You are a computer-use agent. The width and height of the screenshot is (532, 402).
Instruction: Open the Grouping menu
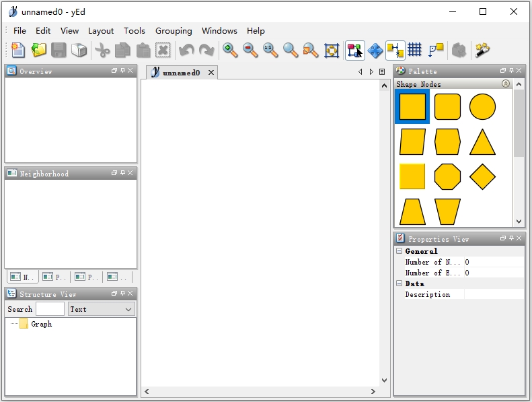click(174, 31)
